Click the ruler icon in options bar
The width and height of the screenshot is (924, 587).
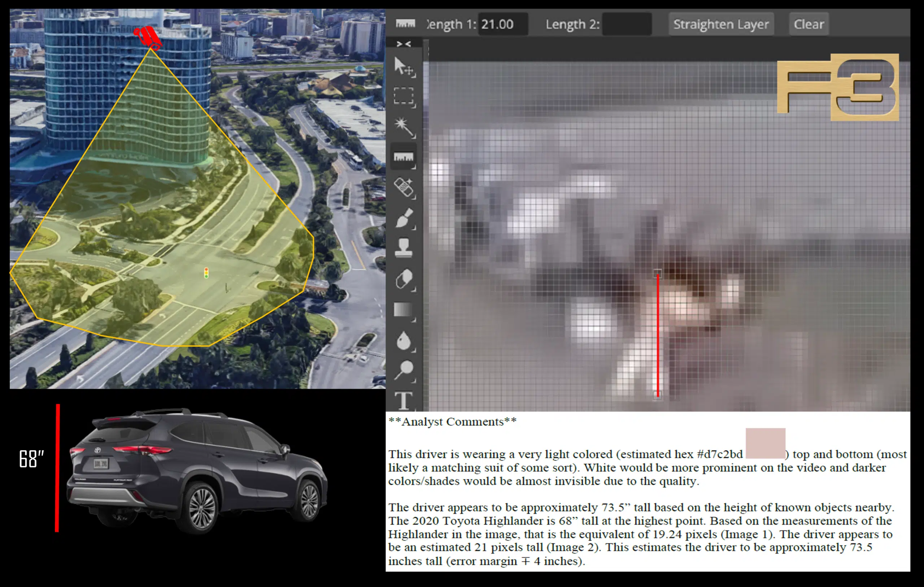tap(405, 24)
